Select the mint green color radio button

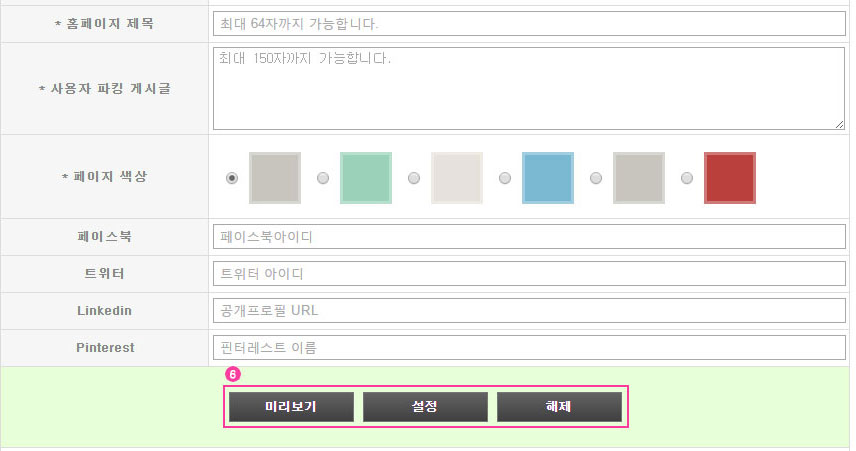pyautogui.click(x=323, y=178)
